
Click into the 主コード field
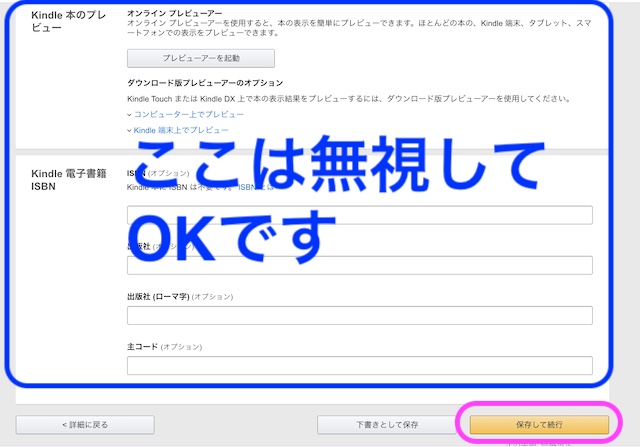pos(359,365)
